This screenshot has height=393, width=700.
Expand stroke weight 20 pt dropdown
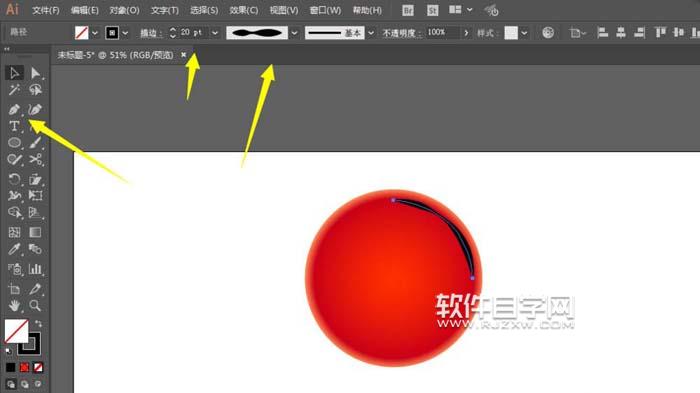point(215,33)
